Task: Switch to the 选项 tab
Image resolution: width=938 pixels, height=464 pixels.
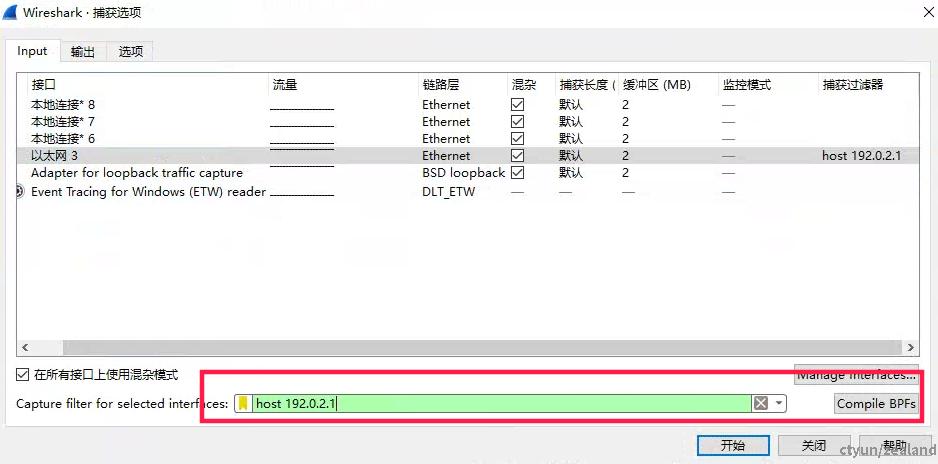Action: [130, 51]
